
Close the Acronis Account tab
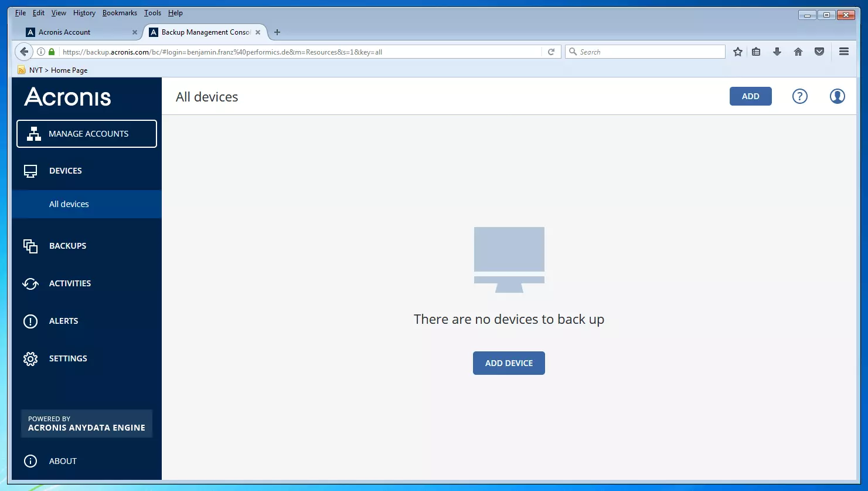pos(135,32)
